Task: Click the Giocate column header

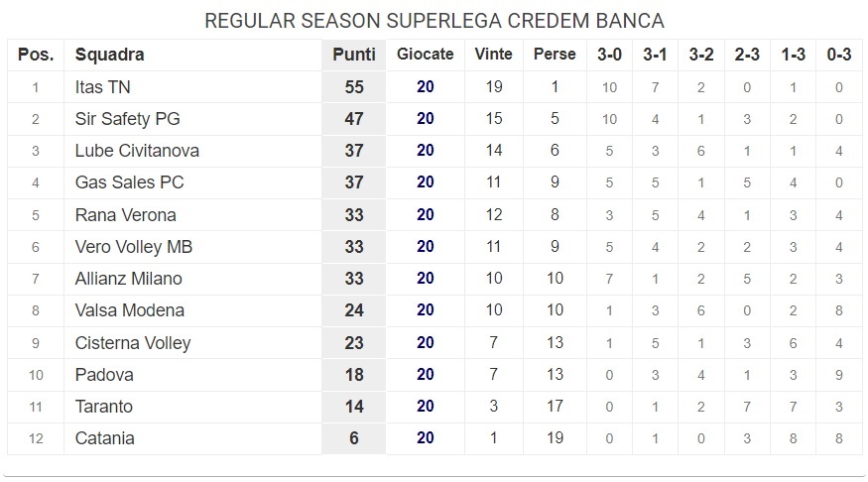Action: click(x=426, y=55)
